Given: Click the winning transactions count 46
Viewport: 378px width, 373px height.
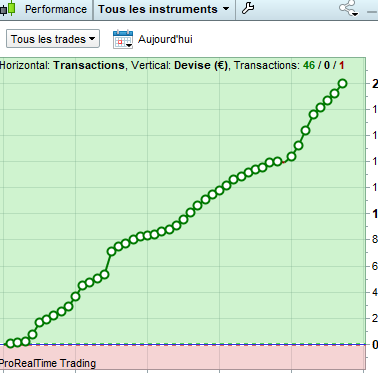Looking at the screenshot, I should 309,65.
